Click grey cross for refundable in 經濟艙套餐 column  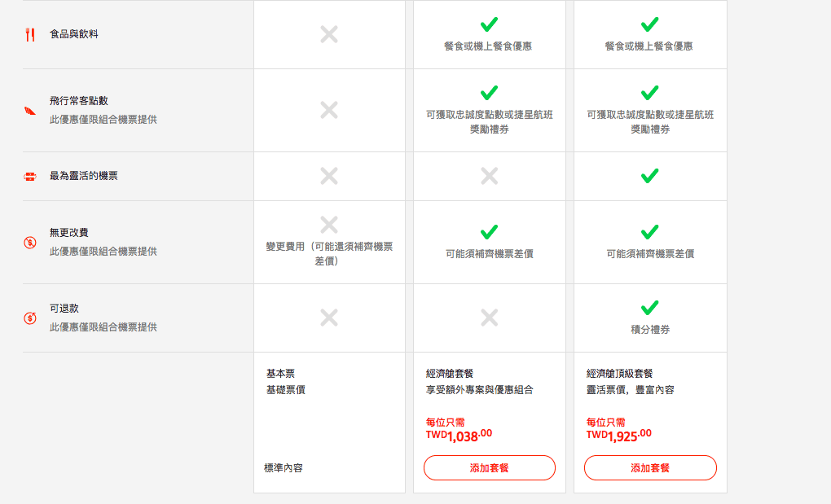click(489, 318)
